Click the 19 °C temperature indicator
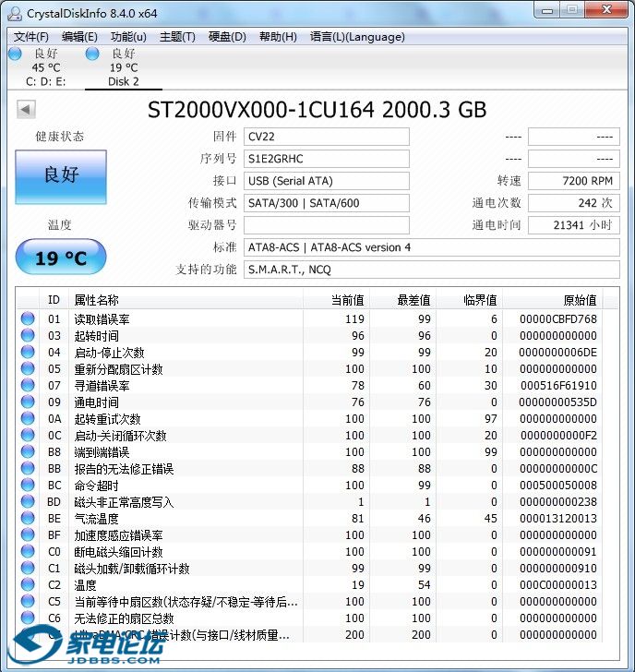The width and height of the screenshot is (635, 672). point(61,258)
